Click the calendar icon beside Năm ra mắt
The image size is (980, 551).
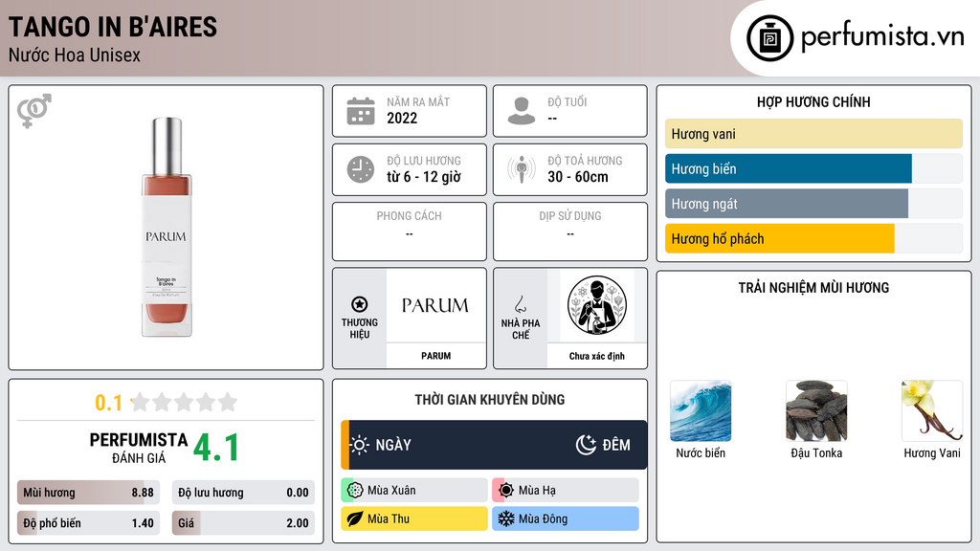coord(361,111)
